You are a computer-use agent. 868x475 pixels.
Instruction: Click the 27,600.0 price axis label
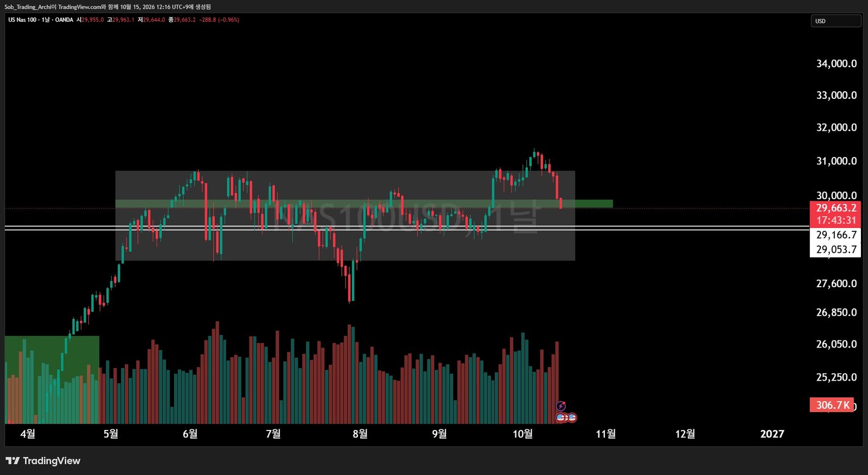[x=837, y=283]
